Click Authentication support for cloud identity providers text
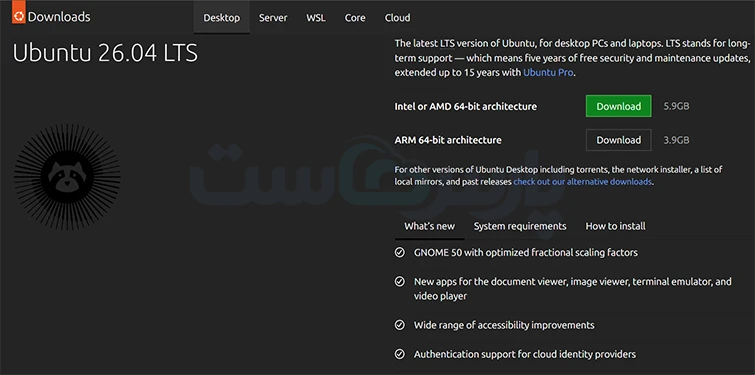The image size is (755, 375). coord(525,354)
